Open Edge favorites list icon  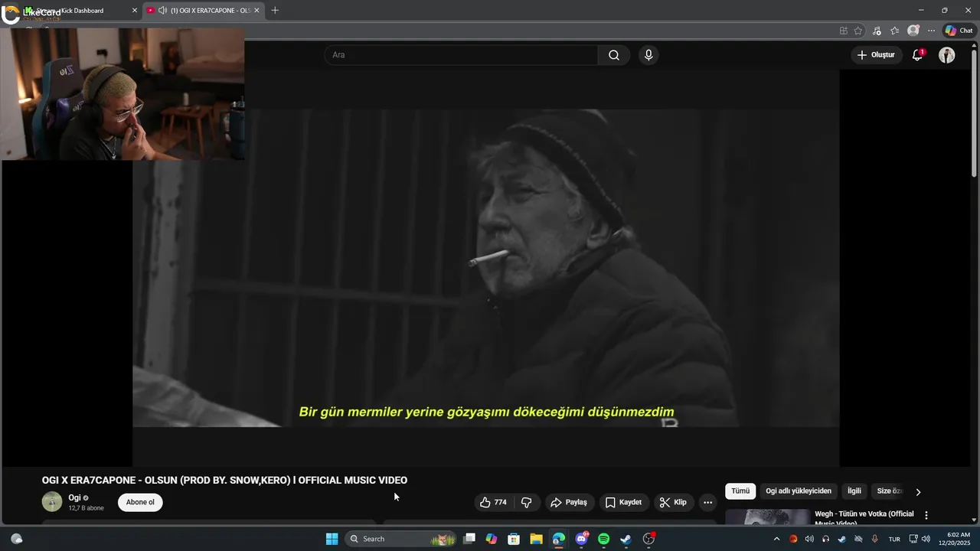pyautogui.click(x=895, y=31)
